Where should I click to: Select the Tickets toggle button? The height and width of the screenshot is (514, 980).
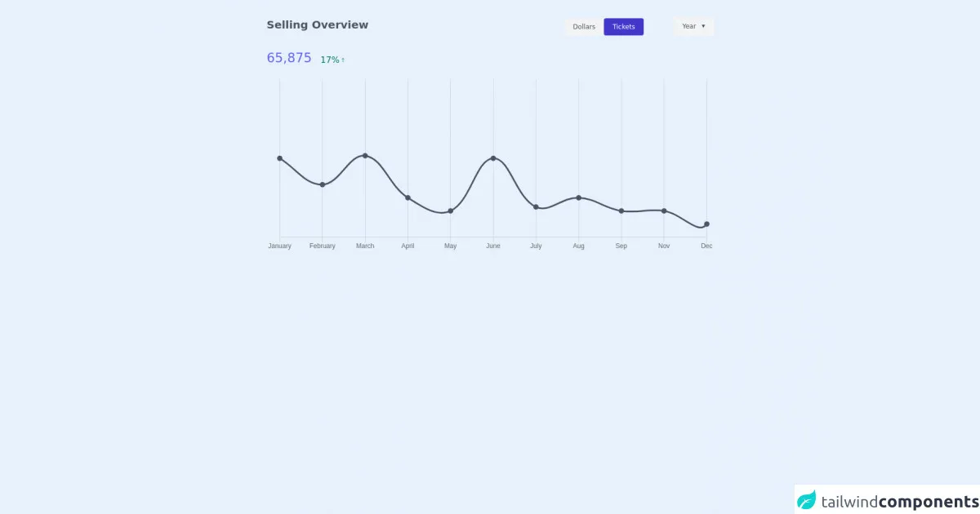point(623,27)
